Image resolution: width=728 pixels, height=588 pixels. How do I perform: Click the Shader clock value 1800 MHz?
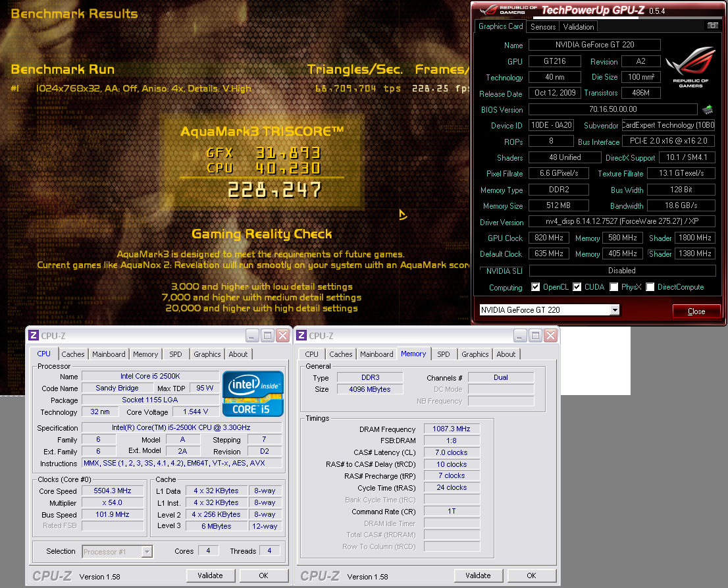click(695, 238)
